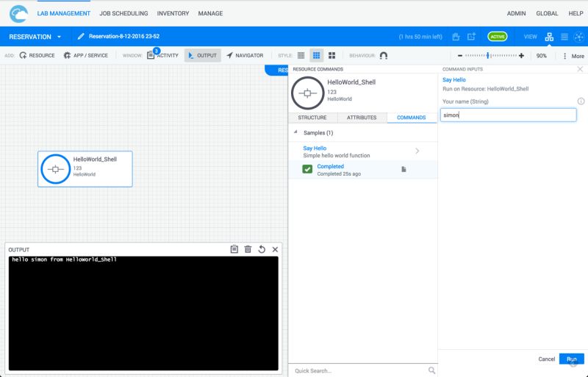Screen dimensions: 588x377
Task: Select the fine grid style icon
Action: (x=301, y=56)
